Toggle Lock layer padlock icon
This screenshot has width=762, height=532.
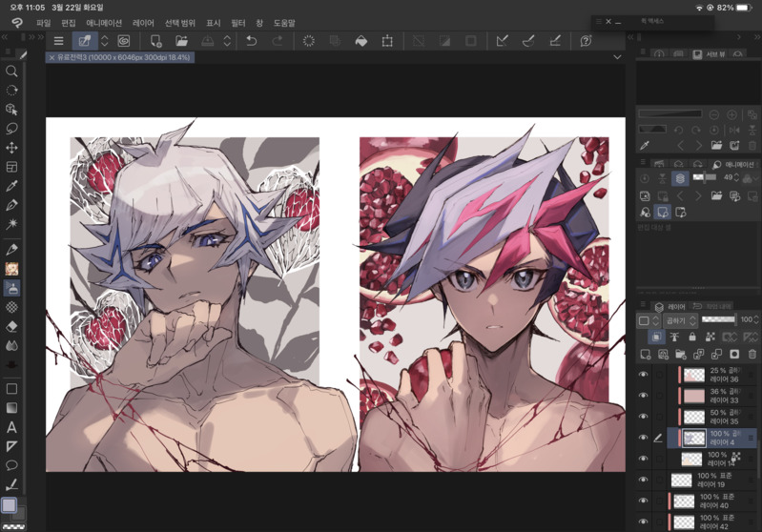[692, 337]
